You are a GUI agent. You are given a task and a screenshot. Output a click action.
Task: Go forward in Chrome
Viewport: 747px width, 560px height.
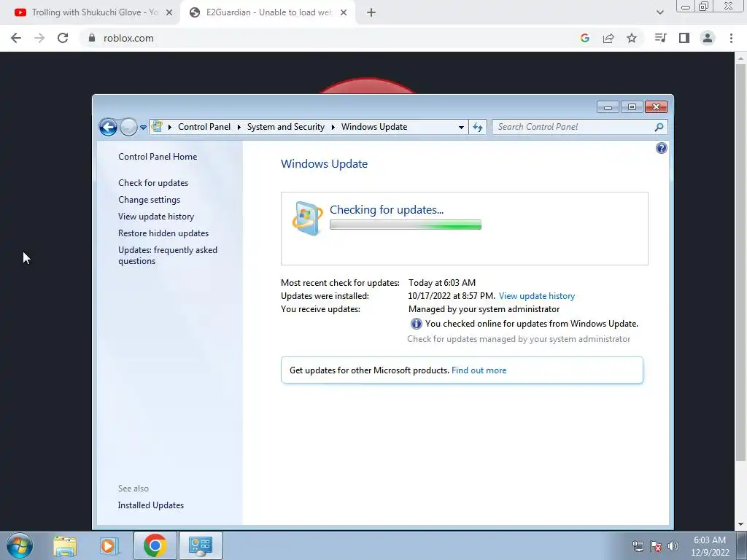click(39, 38)
